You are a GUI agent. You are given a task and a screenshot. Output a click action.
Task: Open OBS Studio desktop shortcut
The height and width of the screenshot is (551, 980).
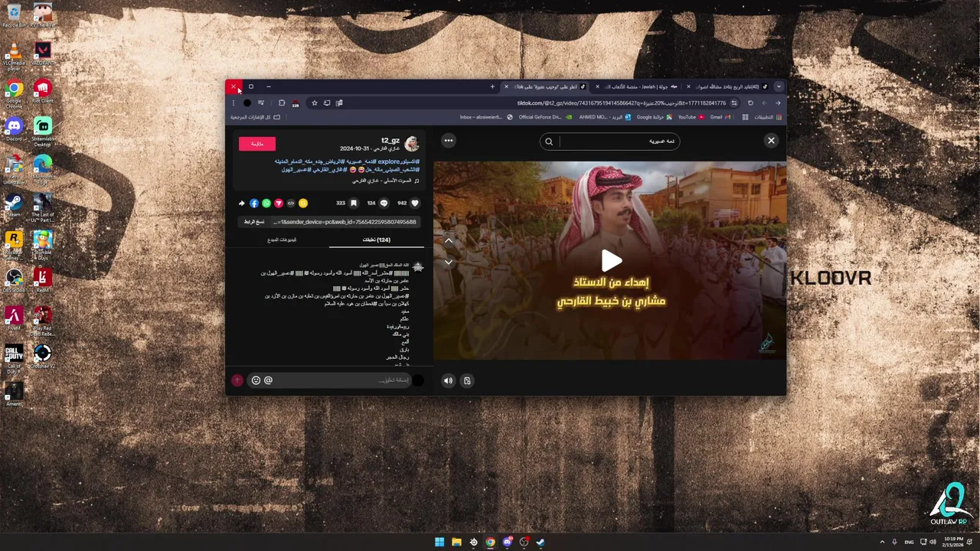(x=14, y=280)
